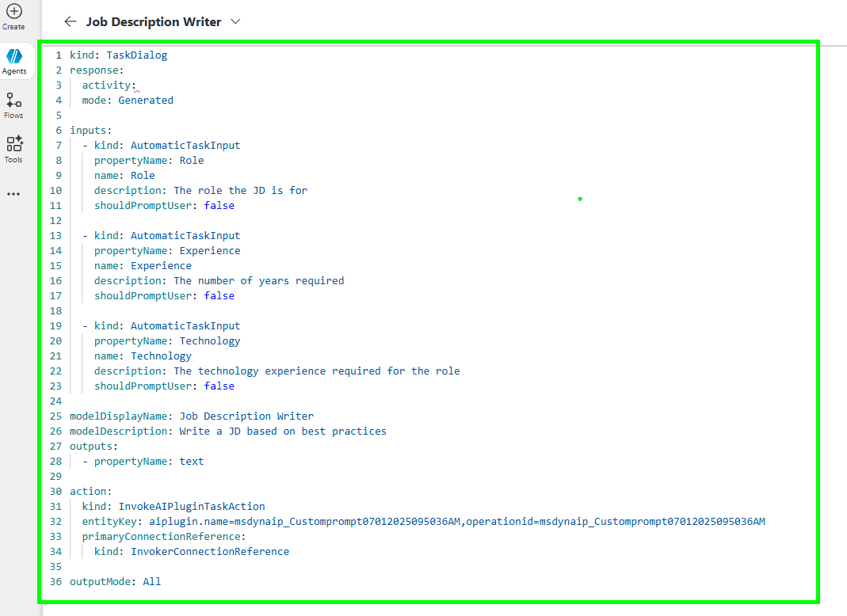
Task: Click the outputMode 'All' value
Action: (152, 582)
